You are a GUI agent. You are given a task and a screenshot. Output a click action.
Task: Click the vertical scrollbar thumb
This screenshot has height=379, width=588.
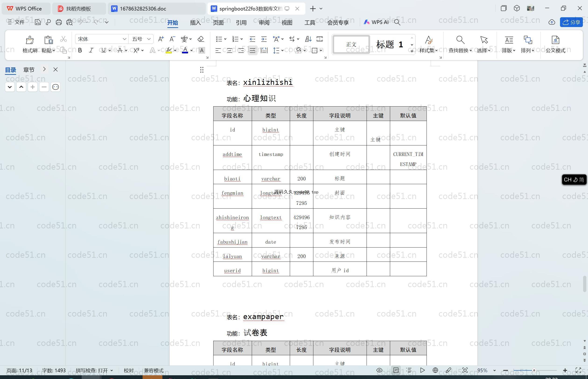pos(584,284)
